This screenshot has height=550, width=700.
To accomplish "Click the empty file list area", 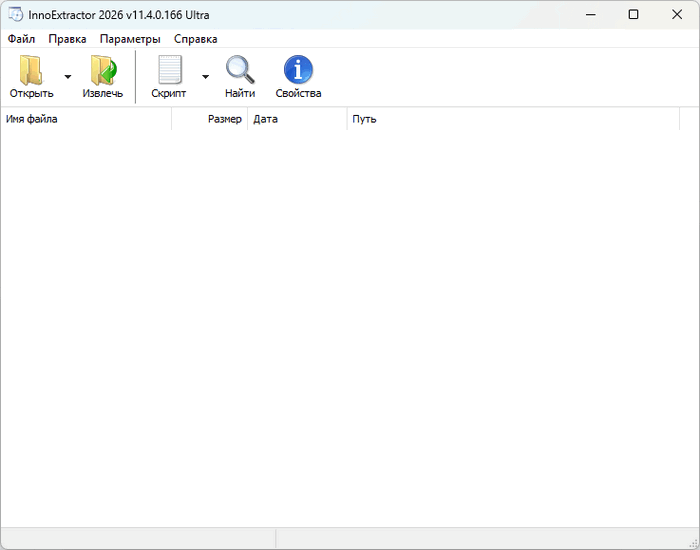I will tap(350, 328).
